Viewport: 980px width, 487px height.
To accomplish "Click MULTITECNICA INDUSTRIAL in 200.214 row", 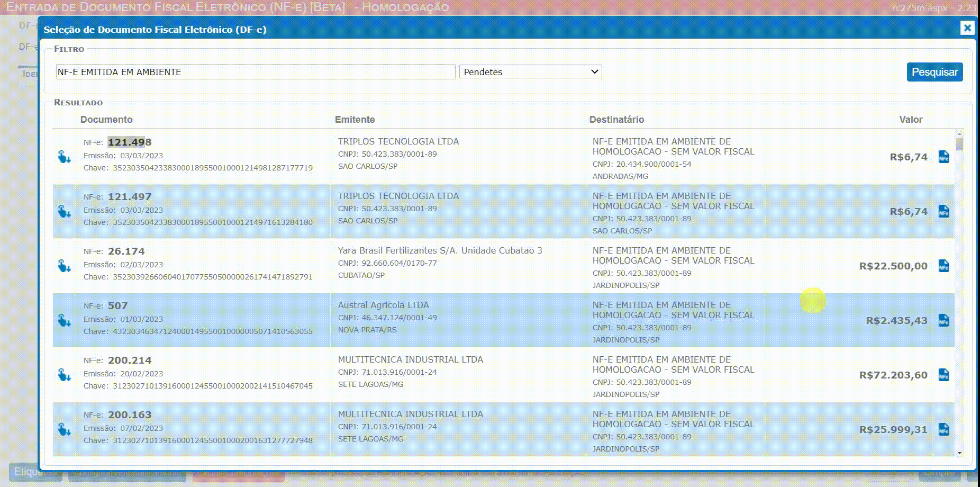I will [x=411, y=359].
